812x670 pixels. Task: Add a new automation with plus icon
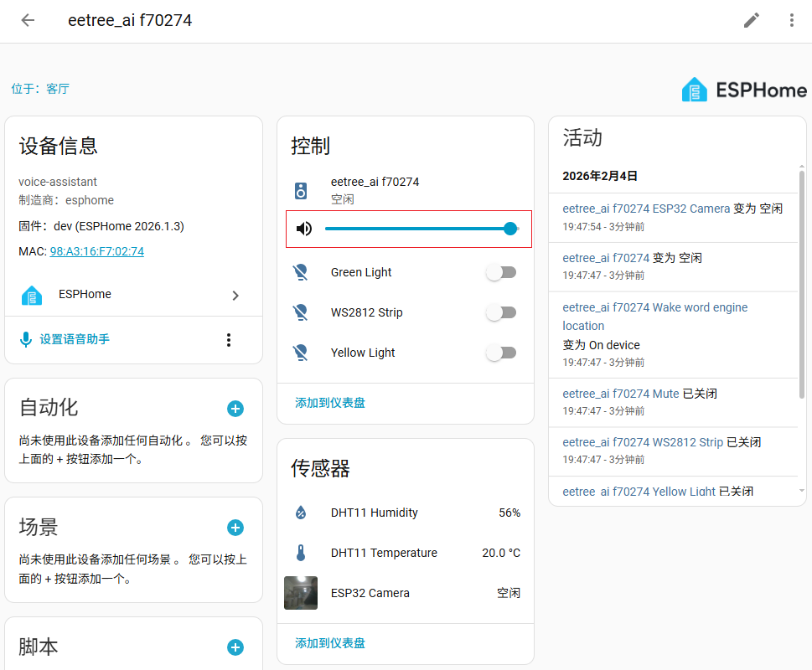pos(235,409)
